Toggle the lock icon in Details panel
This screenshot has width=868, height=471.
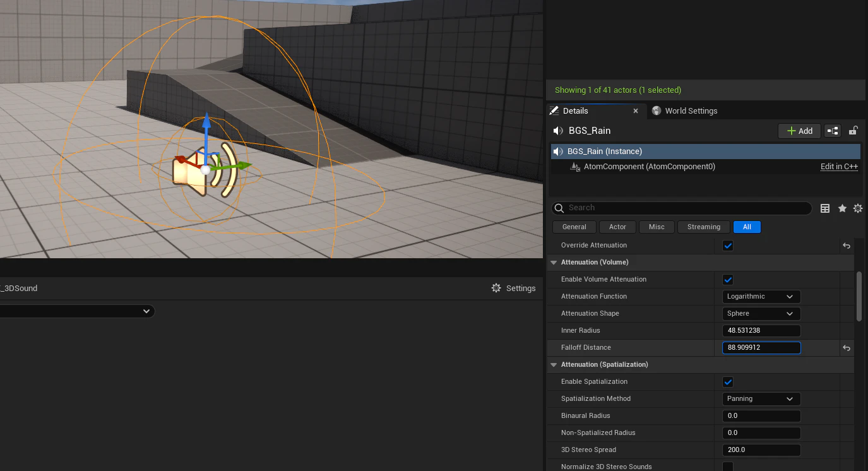[x=852, y=131]
